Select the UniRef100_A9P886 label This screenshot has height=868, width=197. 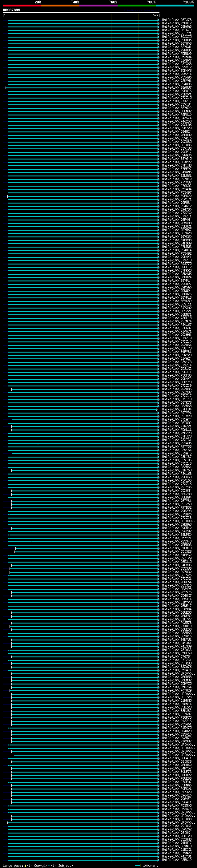(177, 50)
